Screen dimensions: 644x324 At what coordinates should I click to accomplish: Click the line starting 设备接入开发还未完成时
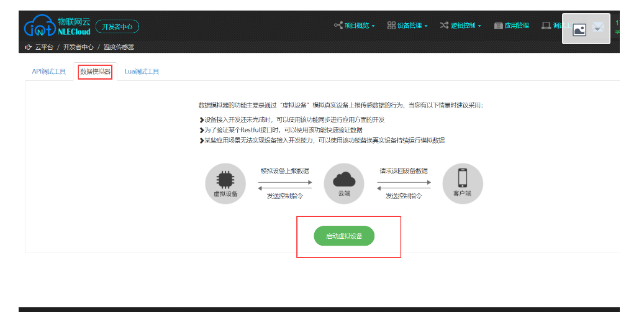[x=292, y=119]
